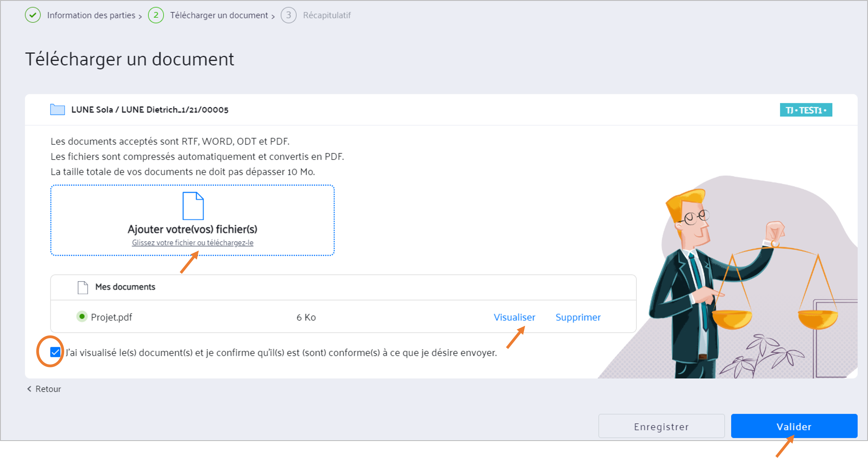Click green status dot next to Projet.pdf
This screenshot has width=868, height=458.
[82, 316]
